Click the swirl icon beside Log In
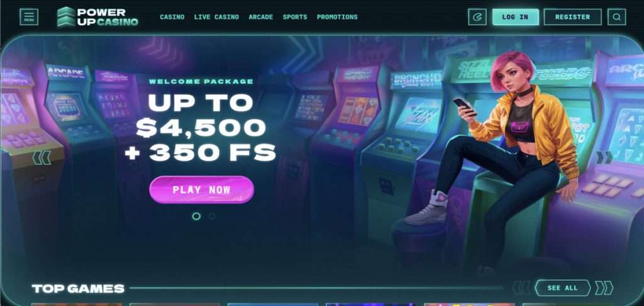This screenshot has width=644, height=306. (x=477, y=17)
